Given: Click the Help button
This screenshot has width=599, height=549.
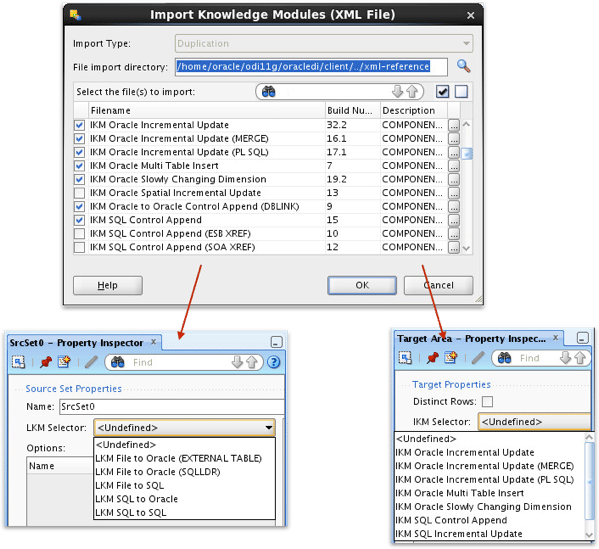Looking at the screenshot, I should pos(108,285).
